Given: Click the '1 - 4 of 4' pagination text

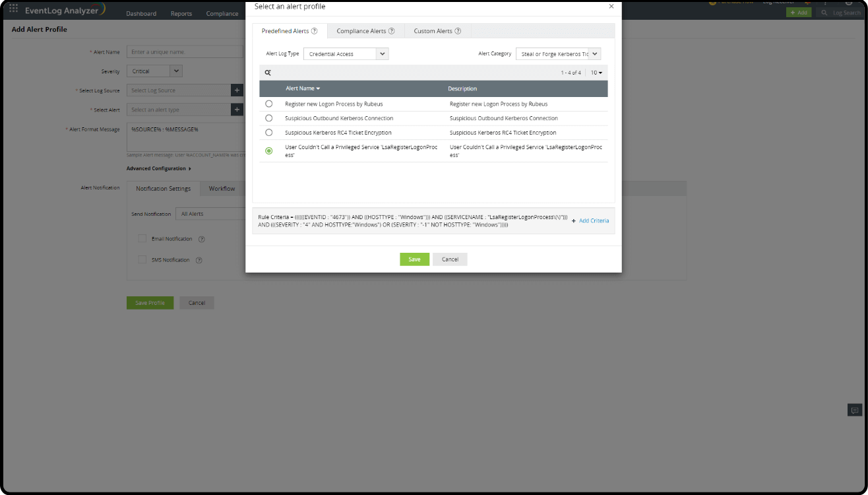Looking at the screenshot, I should pos(571,73).
